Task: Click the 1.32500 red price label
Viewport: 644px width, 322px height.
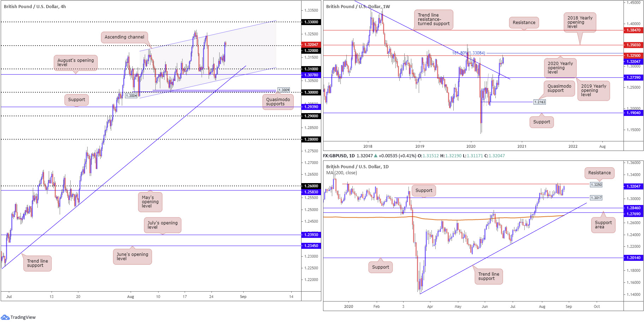Action: pos(633,55)
